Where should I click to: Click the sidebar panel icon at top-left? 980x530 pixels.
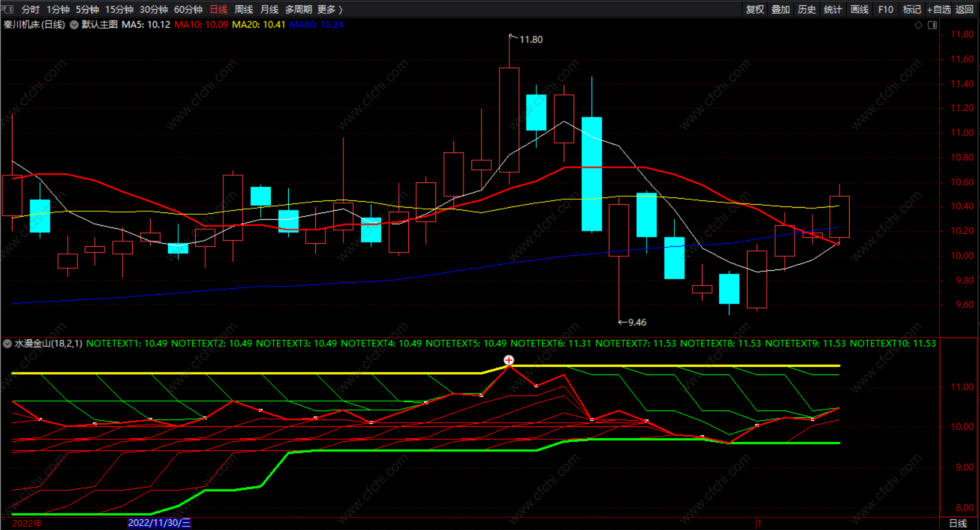click(x=8, y=9)
